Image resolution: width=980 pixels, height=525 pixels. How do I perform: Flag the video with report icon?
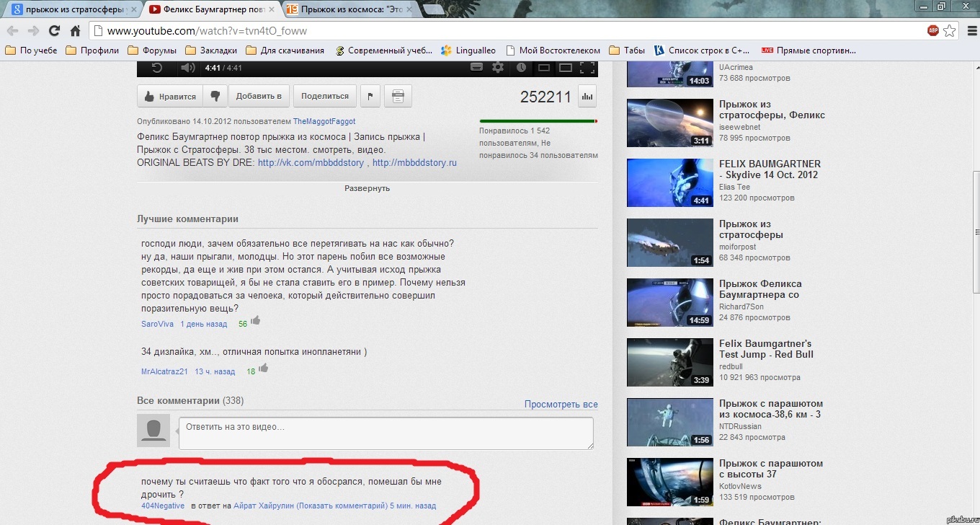click(x=370, y=96)
